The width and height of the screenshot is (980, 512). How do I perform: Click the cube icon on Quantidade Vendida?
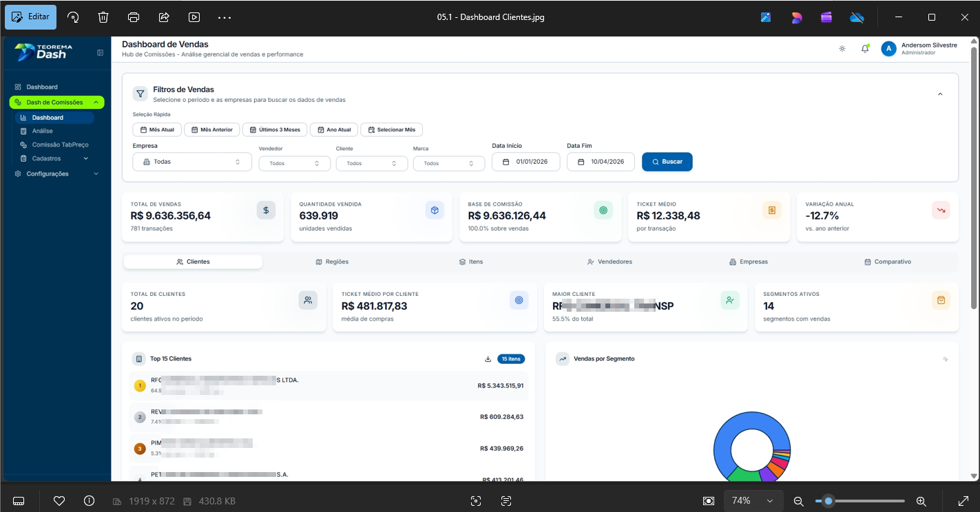[x=435, y=211]
